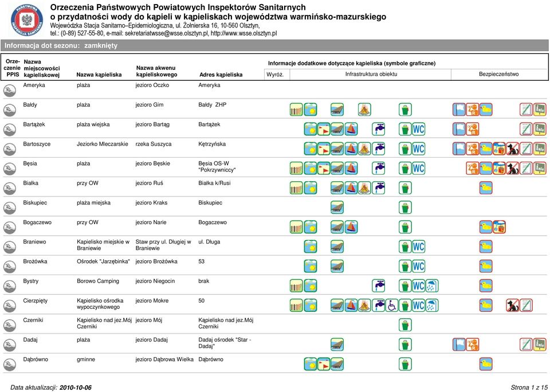Viewport: 550px width, 392px height.
Task: Click the no-dogs icon in Bartoszyce row
Action: click(x=513, y=149)
